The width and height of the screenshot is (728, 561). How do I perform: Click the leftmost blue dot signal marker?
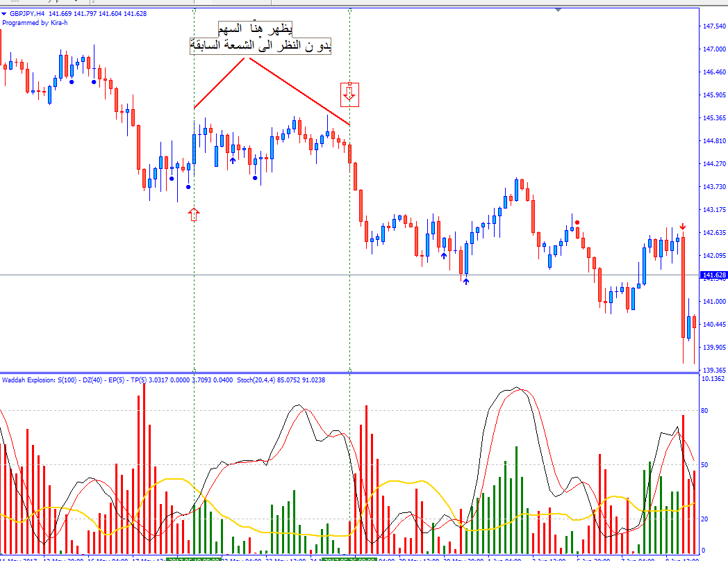(72, 81)
